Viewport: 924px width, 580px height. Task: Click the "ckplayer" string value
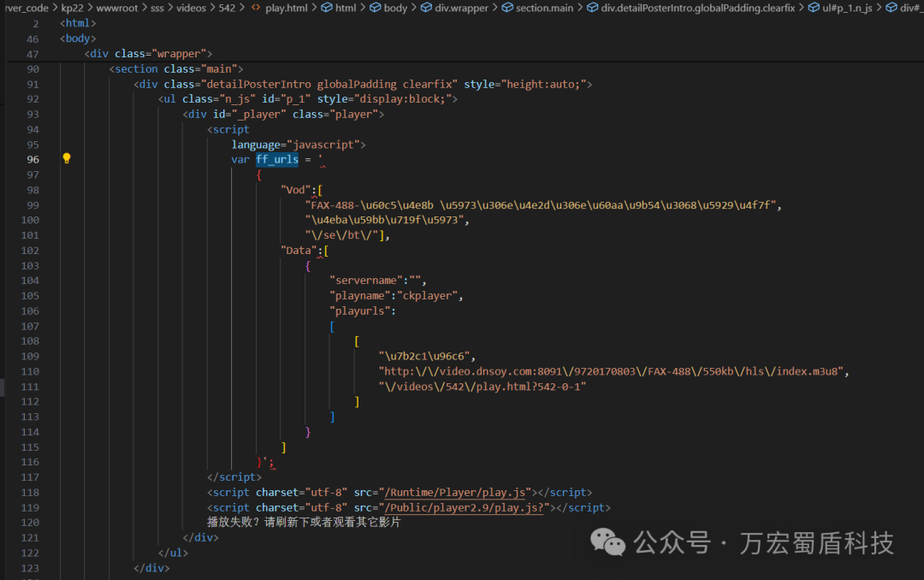[427, 296]
